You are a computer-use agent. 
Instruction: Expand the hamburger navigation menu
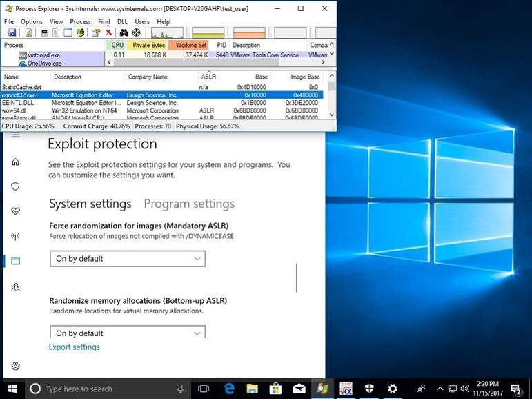[x=15, y=135]
